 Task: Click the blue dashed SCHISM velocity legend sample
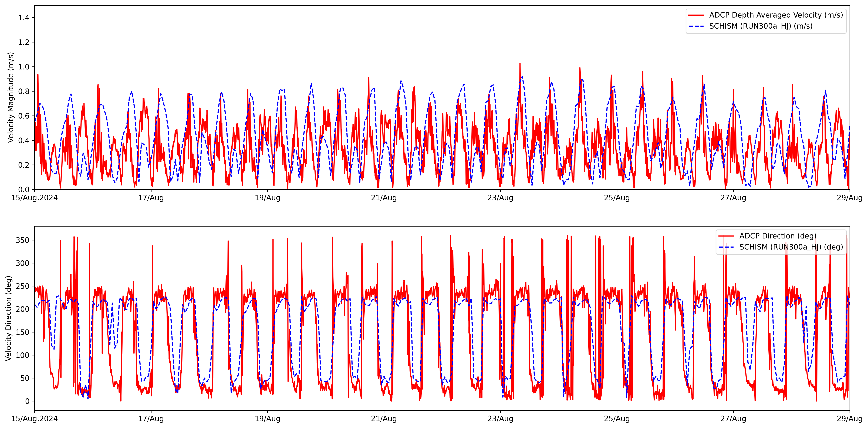[x=696, y=26]
